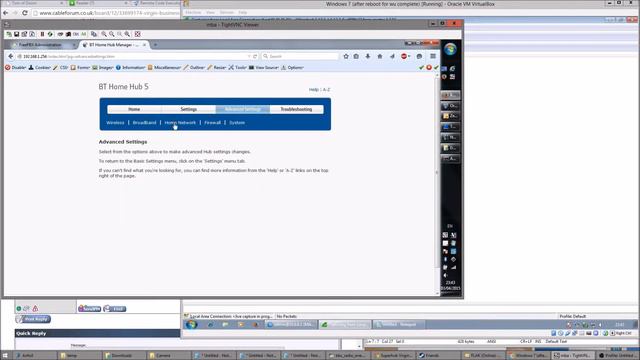Screen dimensions: 640x360
Task: Click Save connection icon in TightVNC toolbar
Action: [17, 34]
